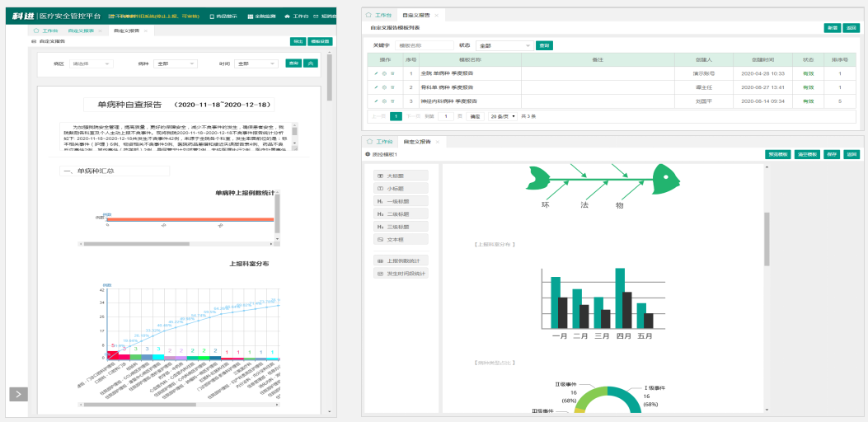Expand the left sidebar arrow button
The image size is (868, 422).
18,394
